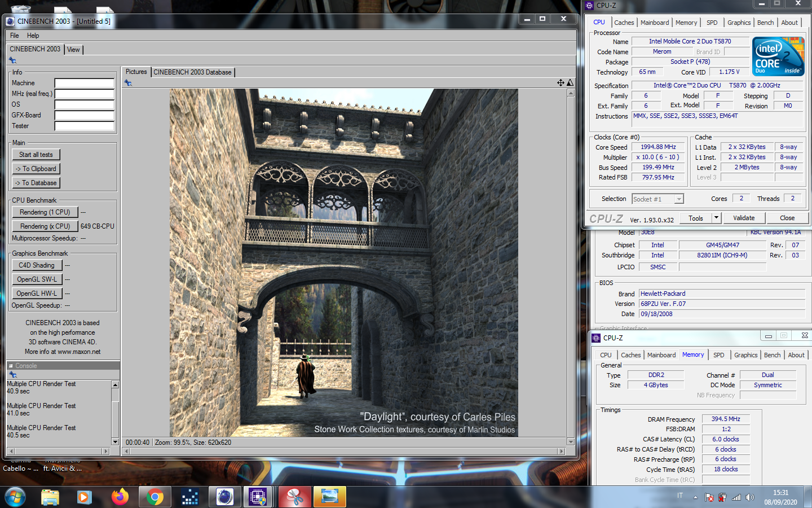Click the To Clipboard button
The width and height of the screenshot is (812, 508).
[36, 169]
